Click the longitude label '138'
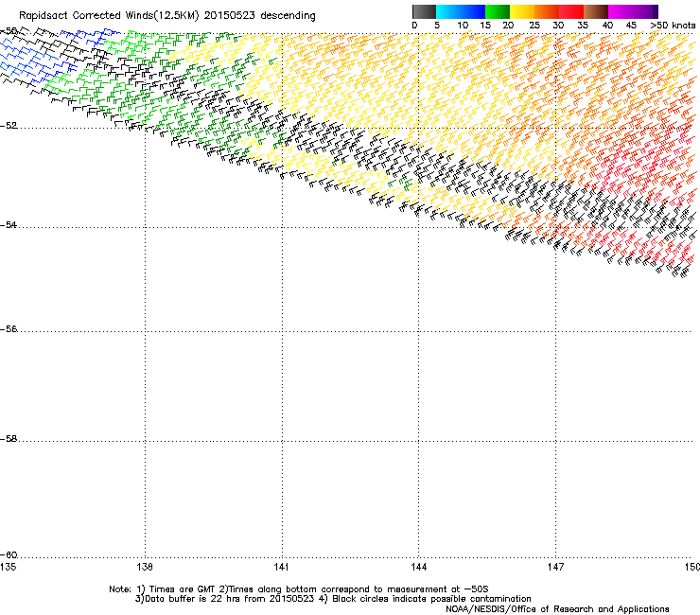The image size is (700, 615). pyautogui.click(x=145, y=567)
